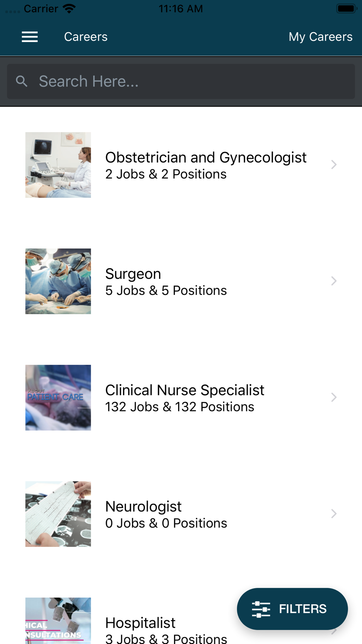Open the hamburger menu

30,37
